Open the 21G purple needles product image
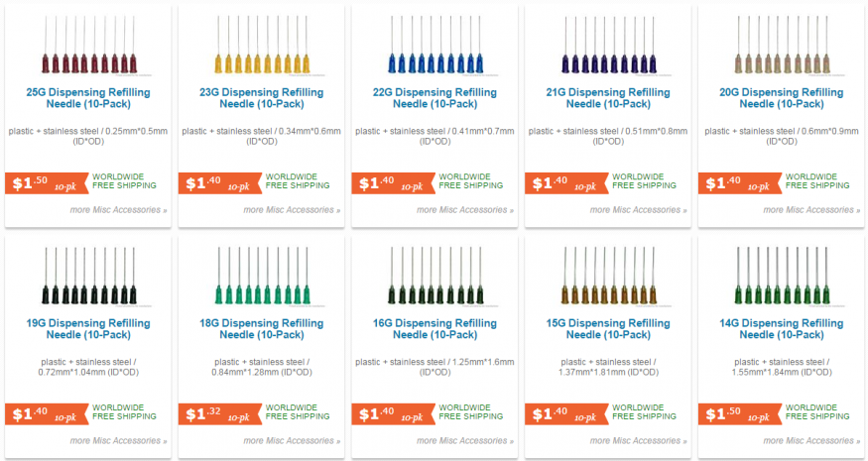The image size is (868, 461). click(x=608, y=46)
